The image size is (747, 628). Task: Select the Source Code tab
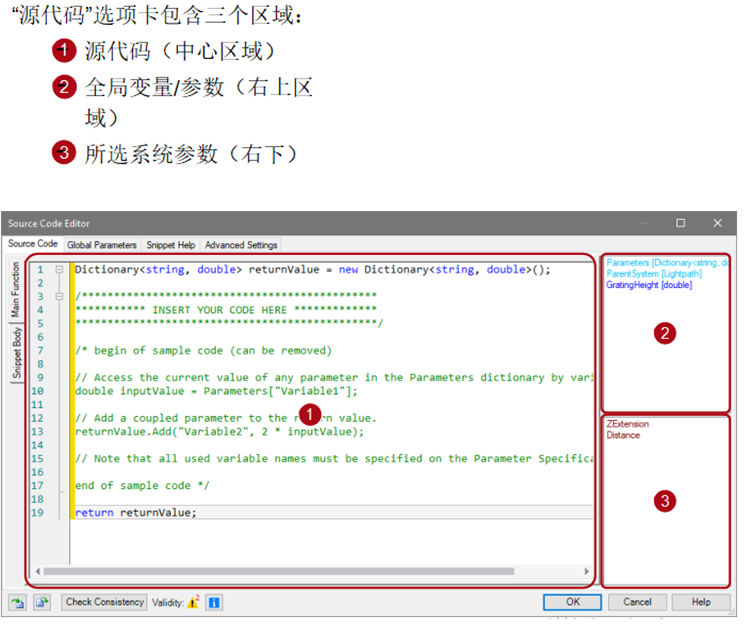click(33, 244)
